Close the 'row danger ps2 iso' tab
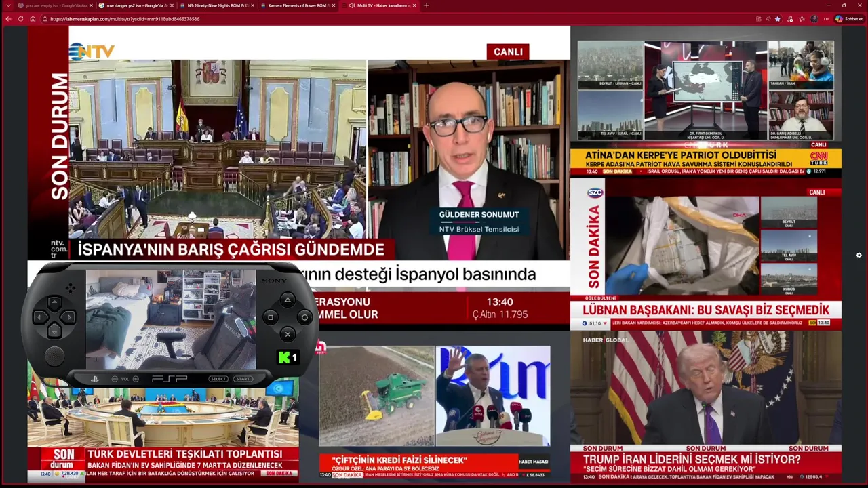Screen dimensions: 868x488 pyautogui.click(x=172, y=5)
